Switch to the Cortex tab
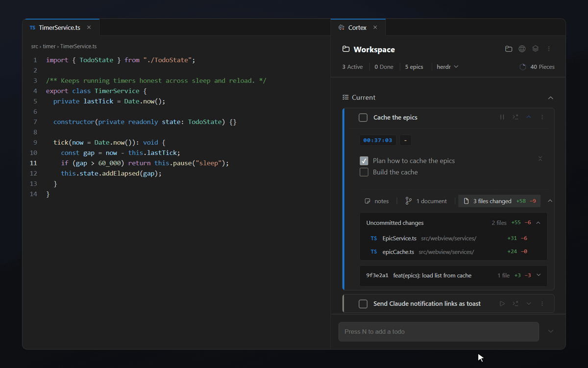Viewport: 588px width, 368px height. click(x=358, y=27)
